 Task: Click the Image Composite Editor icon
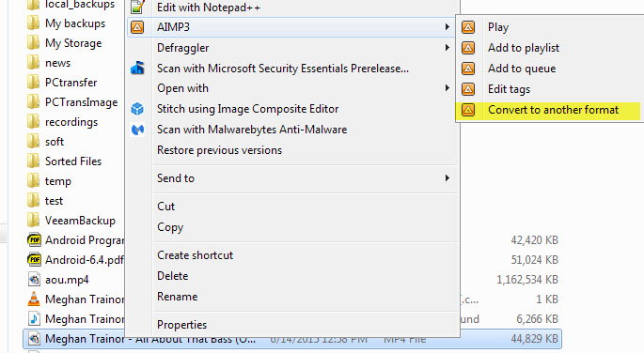click(x=137, y=109)
